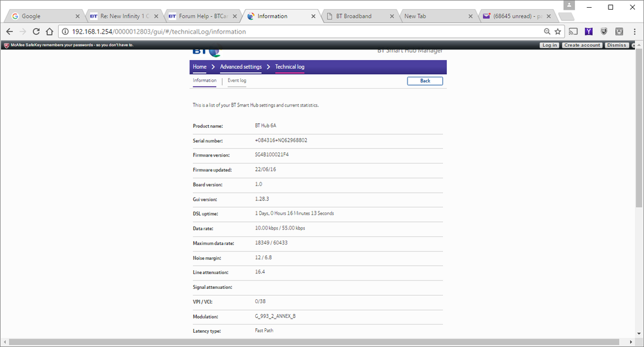Click the BT logo
Image resolution: width=644 pixels, height=347 pixels.
click(x=206, y=52)
